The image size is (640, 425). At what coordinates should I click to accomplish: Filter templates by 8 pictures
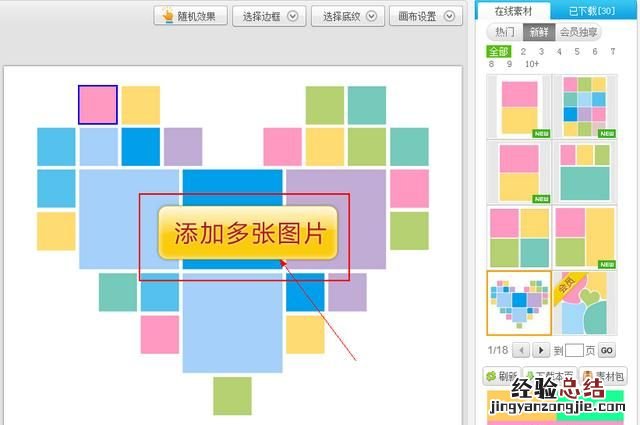[491, 64]
